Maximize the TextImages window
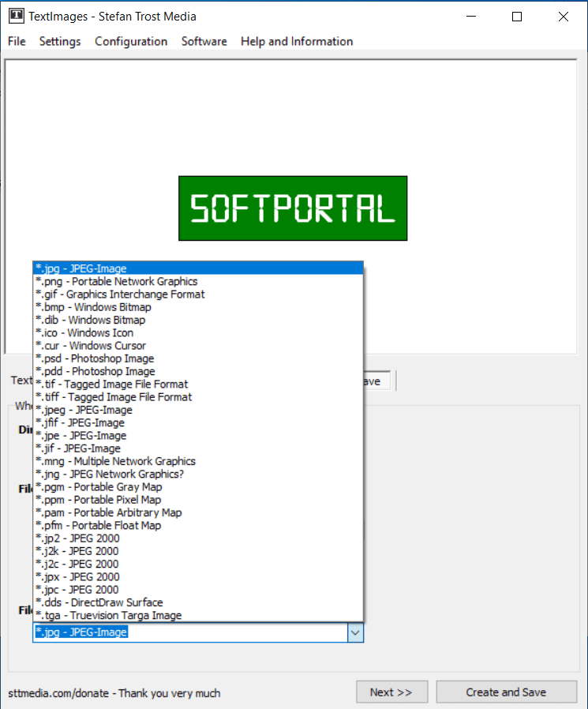 pos(517,17)
